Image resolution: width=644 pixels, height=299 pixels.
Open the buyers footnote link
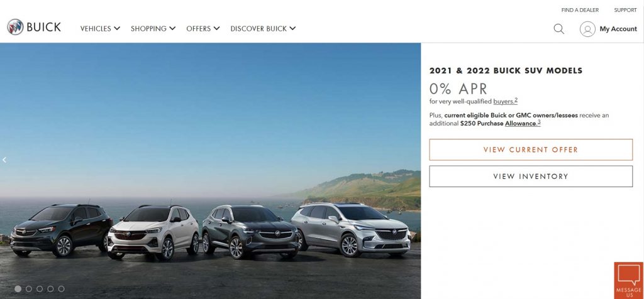click(505, 101)
